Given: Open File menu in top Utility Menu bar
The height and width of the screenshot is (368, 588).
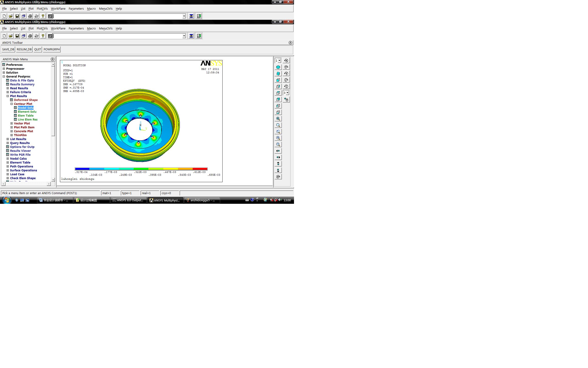Looking at the screenshot, I should pos(4,9).
